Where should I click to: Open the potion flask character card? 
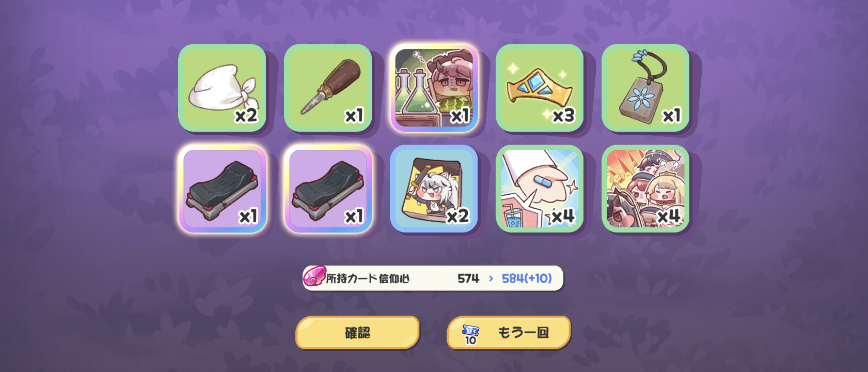[x=434, y=88]
